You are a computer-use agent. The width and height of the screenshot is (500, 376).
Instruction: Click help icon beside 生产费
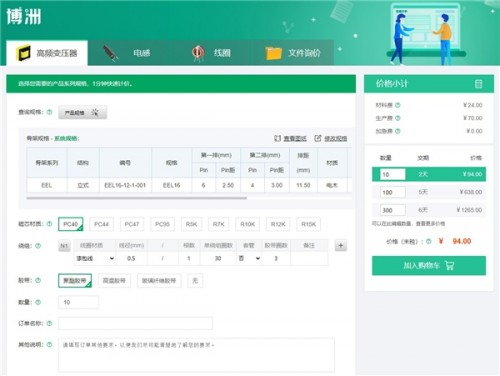click(x=397, y=118)
